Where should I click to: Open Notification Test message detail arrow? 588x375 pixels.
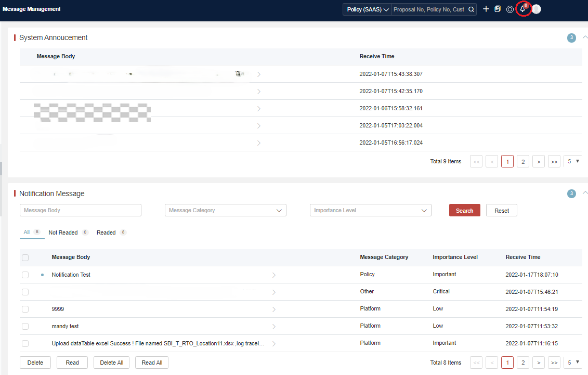coord(274,275)
